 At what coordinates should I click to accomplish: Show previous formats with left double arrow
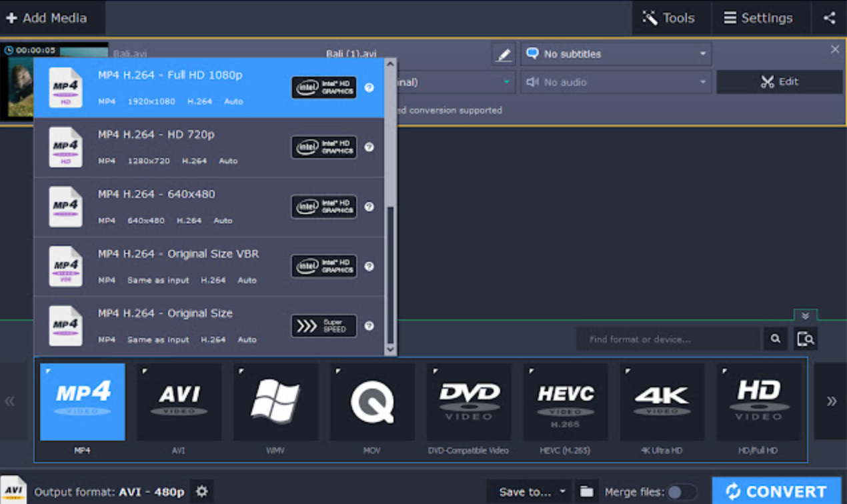pyautogui.click(x=10, y=401)
